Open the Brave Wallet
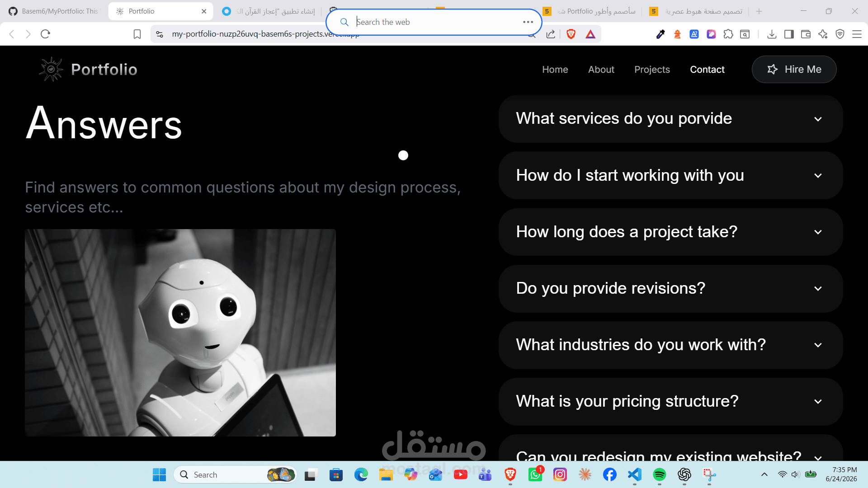The width and height of the screenshot is (868, 488). (806, 34)
